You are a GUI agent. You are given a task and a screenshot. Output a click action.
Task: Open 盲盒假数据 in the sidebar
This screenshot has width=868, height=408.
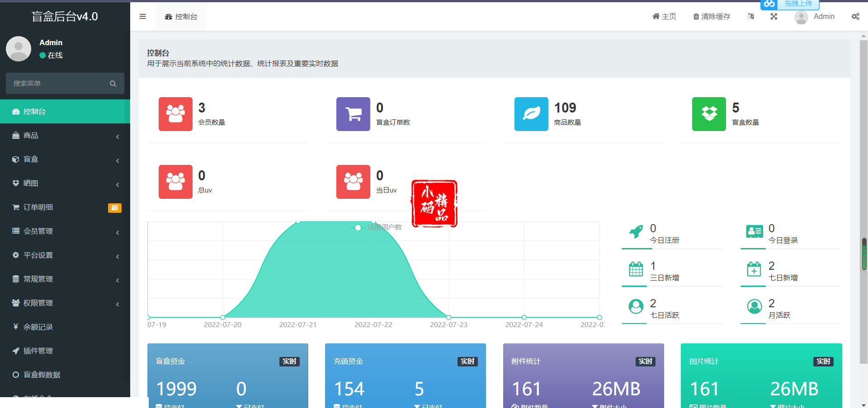pos(65,375)
